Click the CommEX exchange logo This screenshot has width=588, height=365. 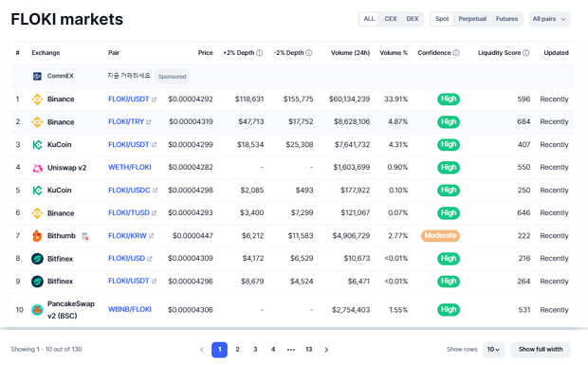point(37,76)
